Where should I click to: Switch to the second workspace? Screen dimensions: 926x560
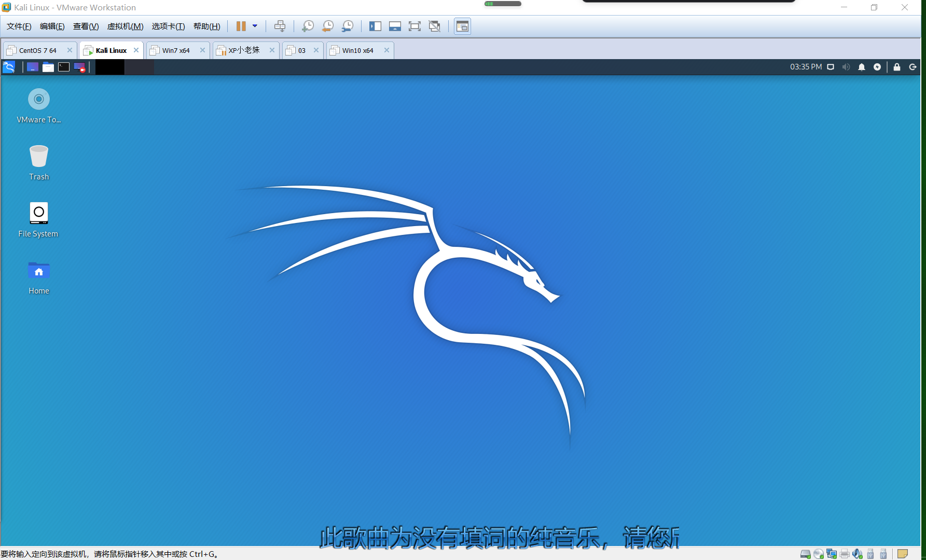[x=140, y=67]
